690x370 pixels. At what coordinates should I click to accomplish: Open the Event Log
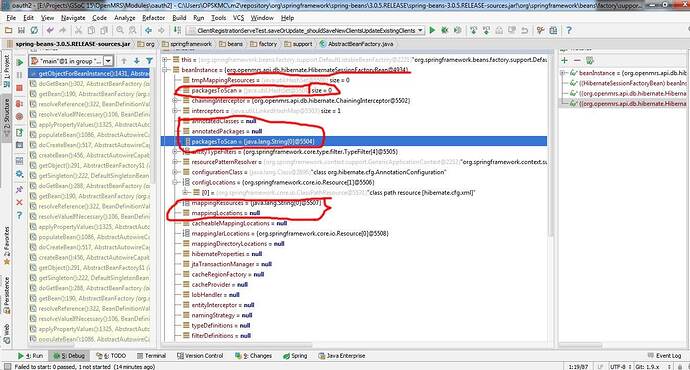664,355
